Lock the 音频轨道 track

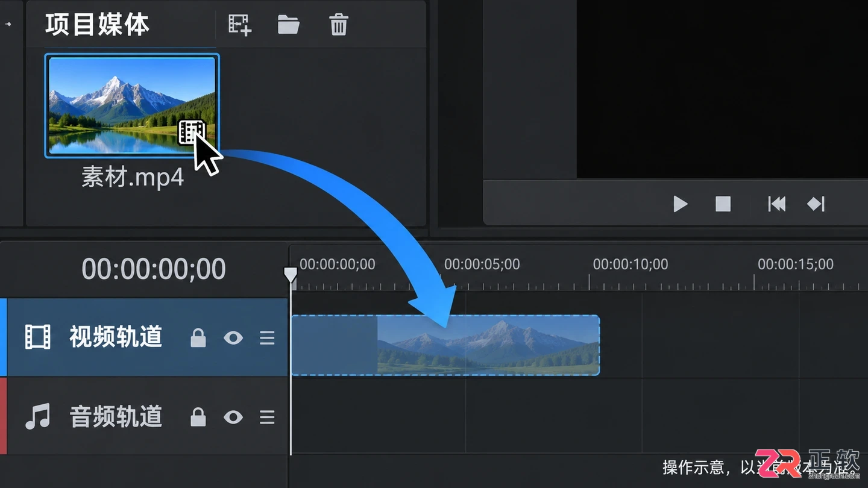coord(198,417)
